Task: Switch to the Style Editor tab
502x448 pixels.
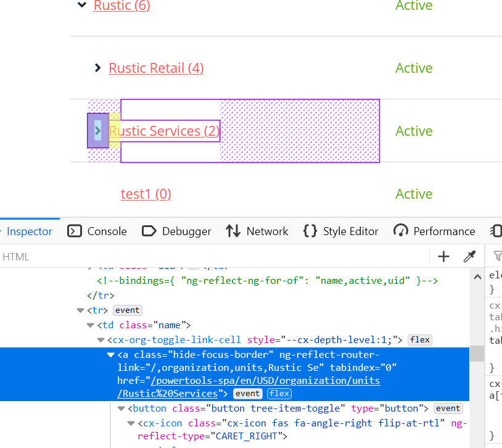Action: 341,231
